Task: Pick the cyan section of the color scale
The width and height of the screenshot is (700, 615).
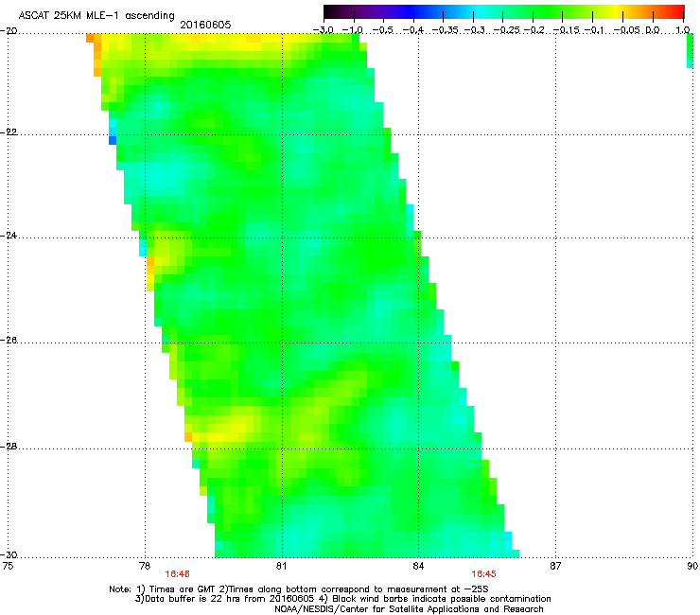Action: [478, 11]
